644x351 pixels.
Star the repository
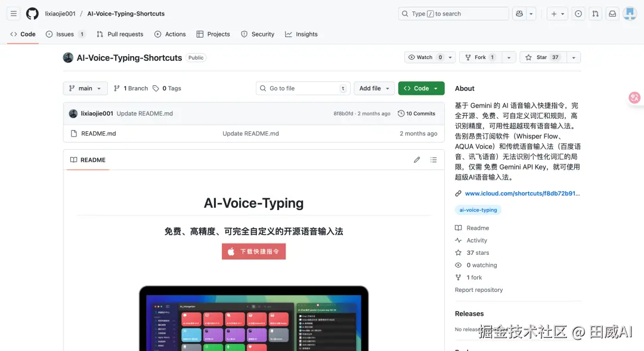click(x=543, y=57)
